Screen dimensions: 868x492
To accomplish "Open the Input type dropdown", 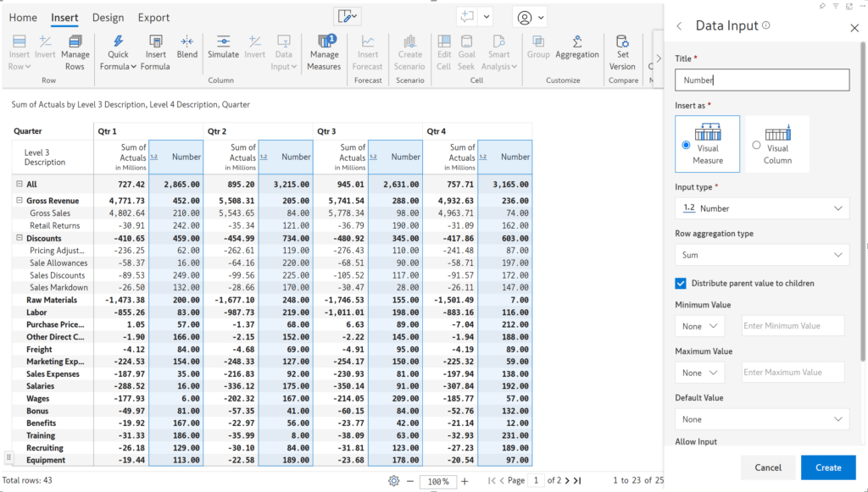I will pos(761,207).
